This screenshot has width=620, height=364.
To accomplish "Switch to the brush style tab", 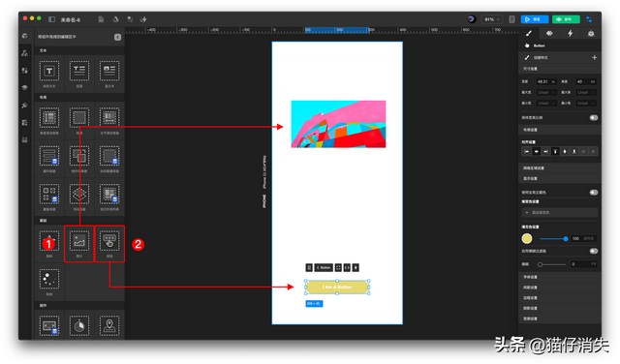I will (529, 33).
